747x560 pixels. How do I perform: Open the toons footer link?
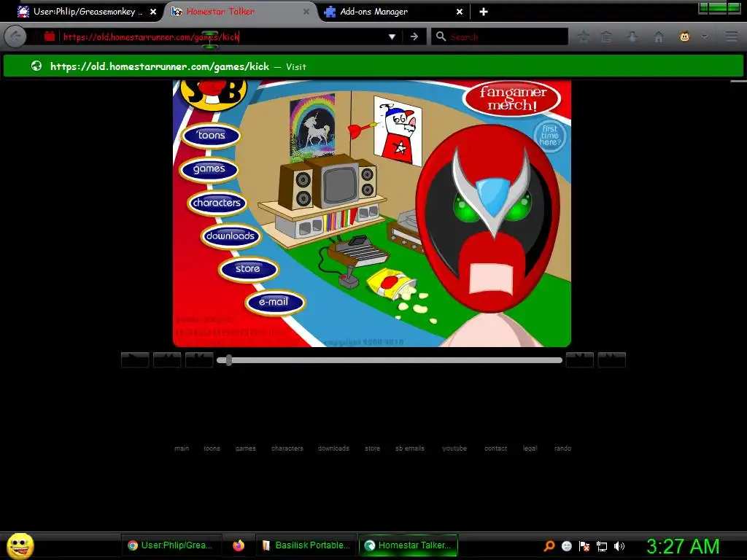pos(212,448)
